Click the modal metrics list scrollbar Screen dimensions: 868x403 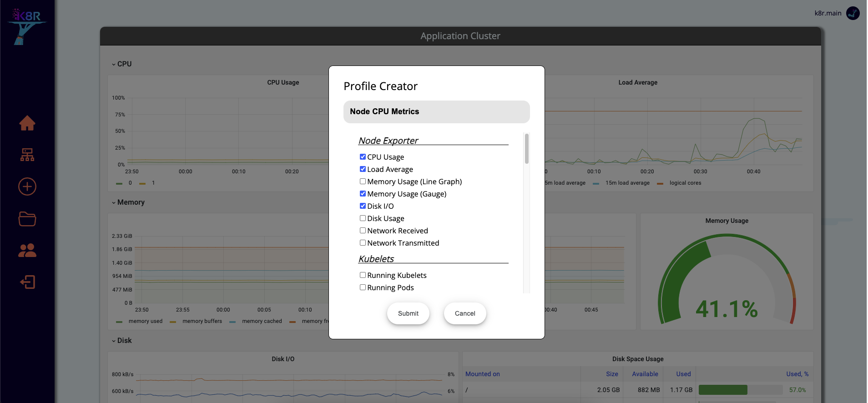point(526,148)
